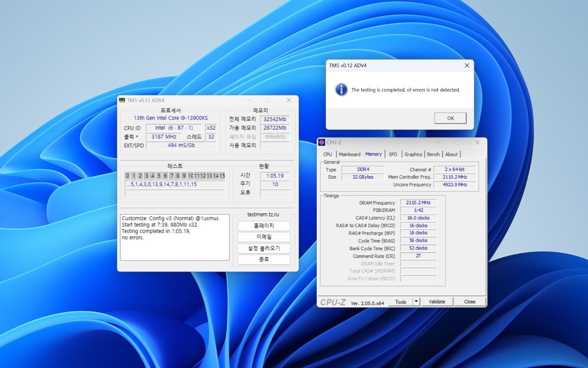Viewport: 588px width, 368px height.
Task: Click the 홈페이지 button in TM5
Action: (x=264, y=226)
